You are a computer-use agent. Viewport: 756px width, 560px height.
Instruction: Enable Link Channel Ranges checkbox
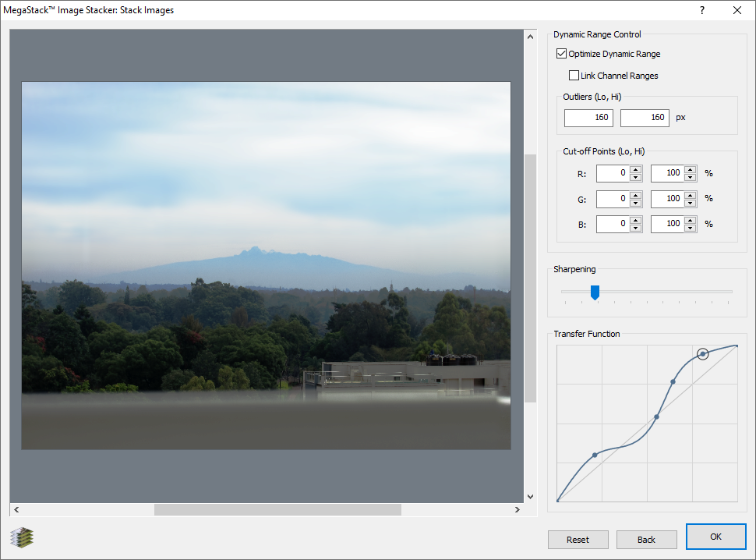pyautogui.click(x=574, y=76)
